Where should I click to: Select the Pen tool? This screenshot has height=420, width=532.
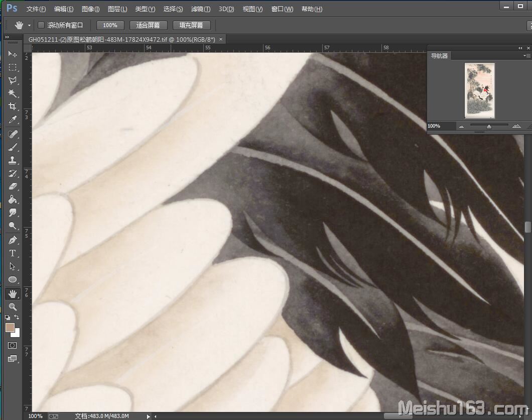point(13,240)
